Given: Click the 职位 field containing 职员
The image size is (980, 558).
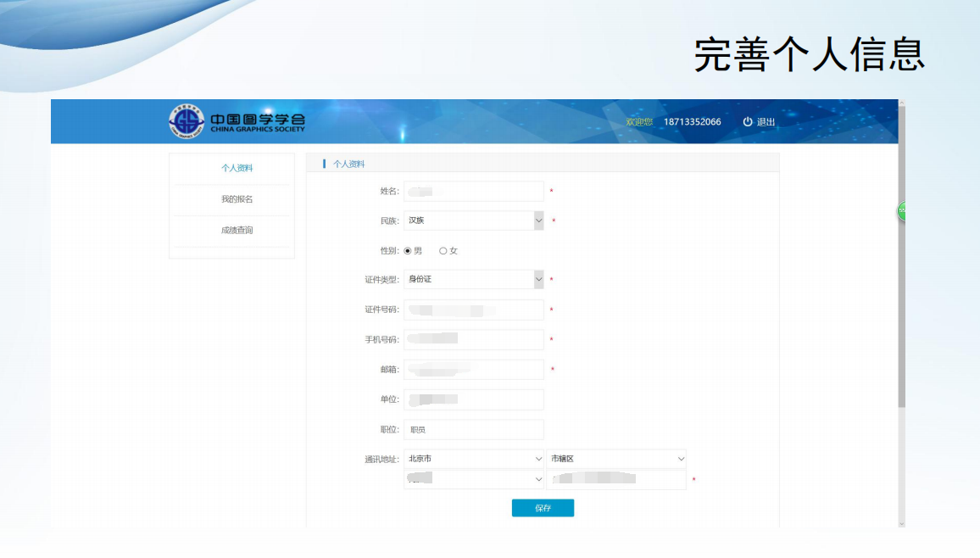Looking at the screenshot, I should [474, 430].
